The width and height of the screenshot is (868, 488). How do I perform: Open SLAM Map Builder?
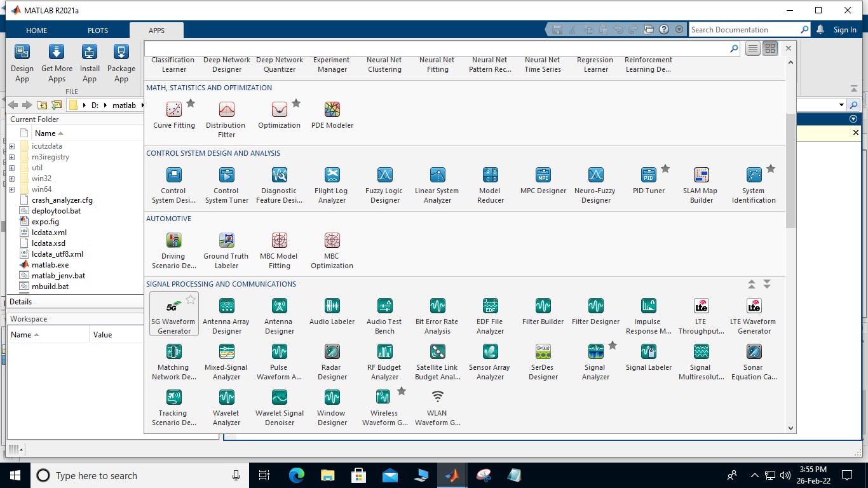pyautogui.click(x=701, y=184)
